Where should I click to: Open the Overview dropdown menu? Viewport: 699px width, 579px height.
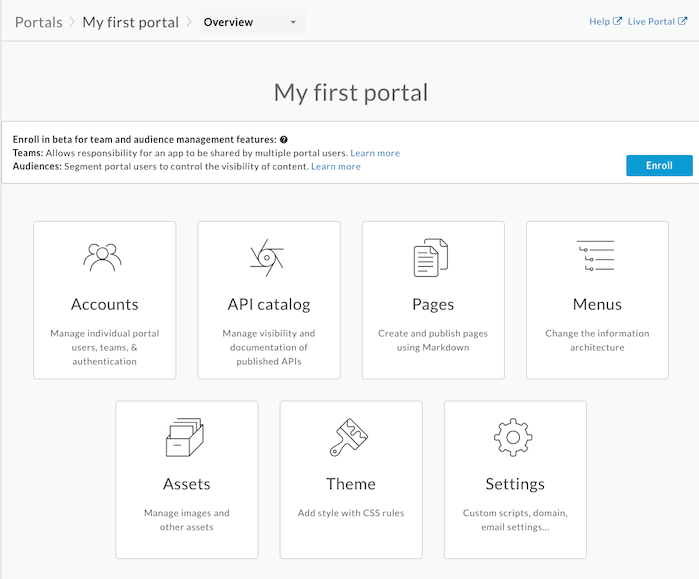(x=251, y=22)
